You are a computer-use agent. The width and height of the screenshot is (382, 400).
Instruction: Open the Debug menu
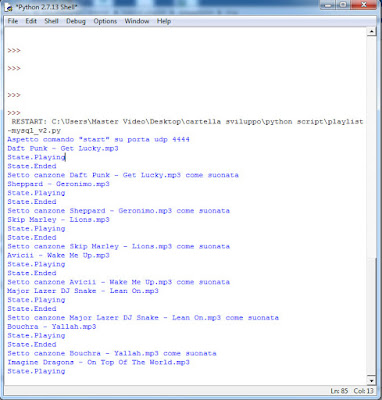pos(76,21)
